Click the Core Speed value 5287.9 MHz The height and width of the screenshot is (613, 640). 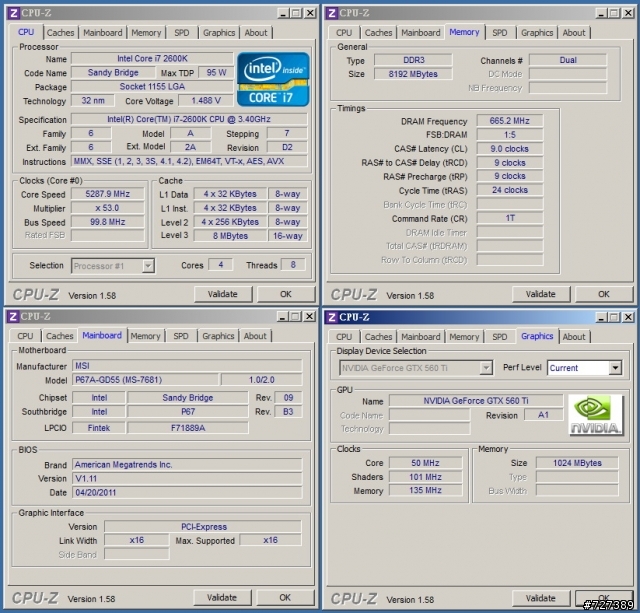[x=108, y=194]
